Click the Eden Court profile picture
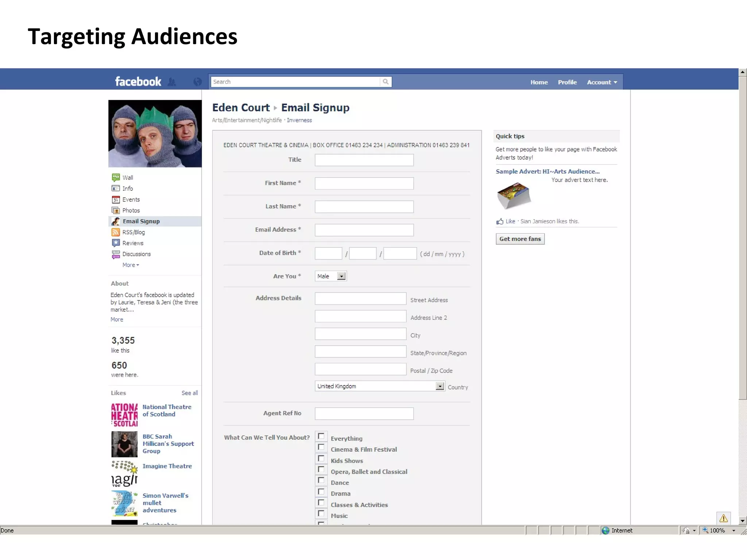Image resolution: width=747 pixels, height=560 pixels. tap(155, 133)
